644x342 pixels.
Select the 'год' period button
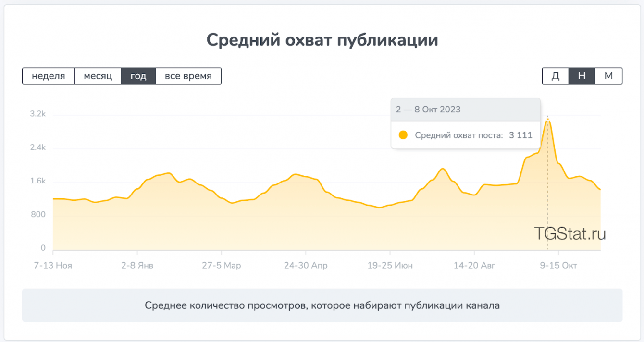[138, 76]
